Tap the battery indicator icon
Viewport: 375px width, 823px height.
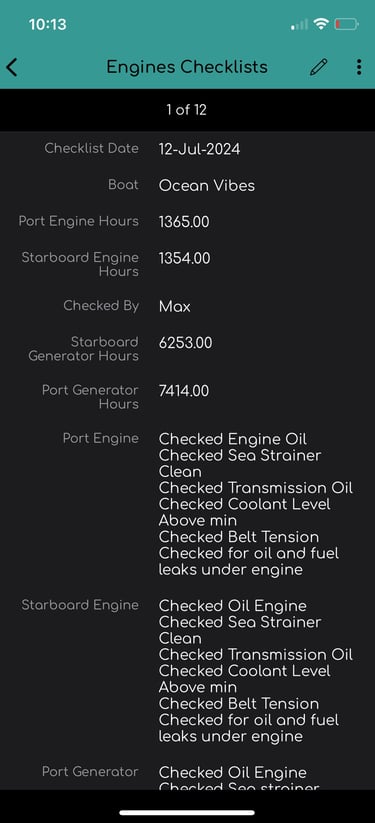point(346,24)
